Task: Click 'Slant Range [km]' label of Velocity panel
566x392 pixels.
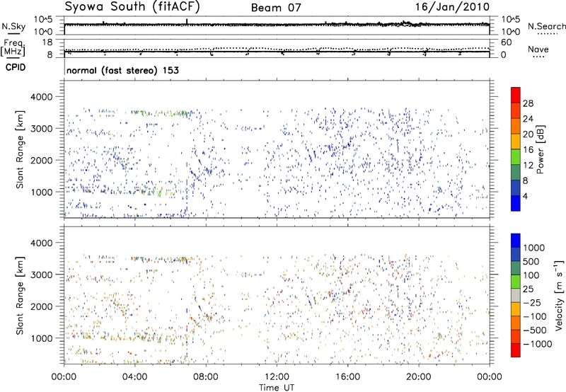Action: coord(20,296)
